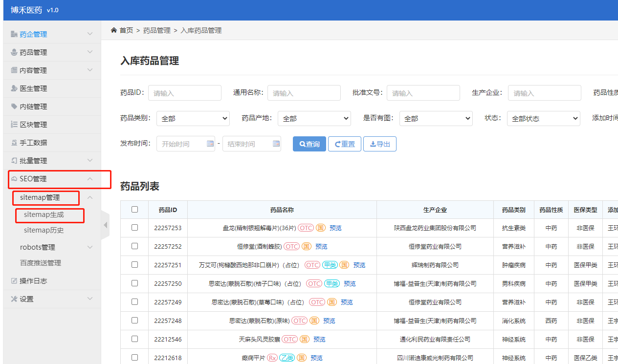
Task: Click 国 badge on 恒修堂 row
Action: [307, 246]
